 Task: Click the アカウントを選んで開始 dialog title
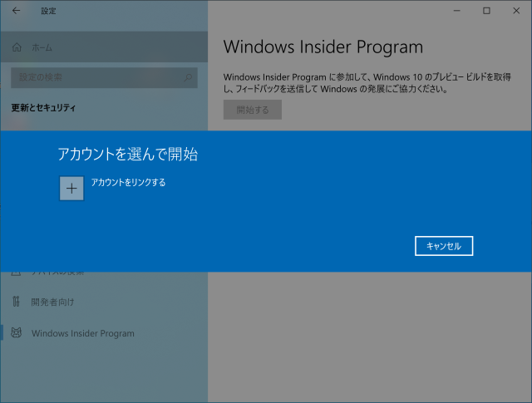(127, 155)
